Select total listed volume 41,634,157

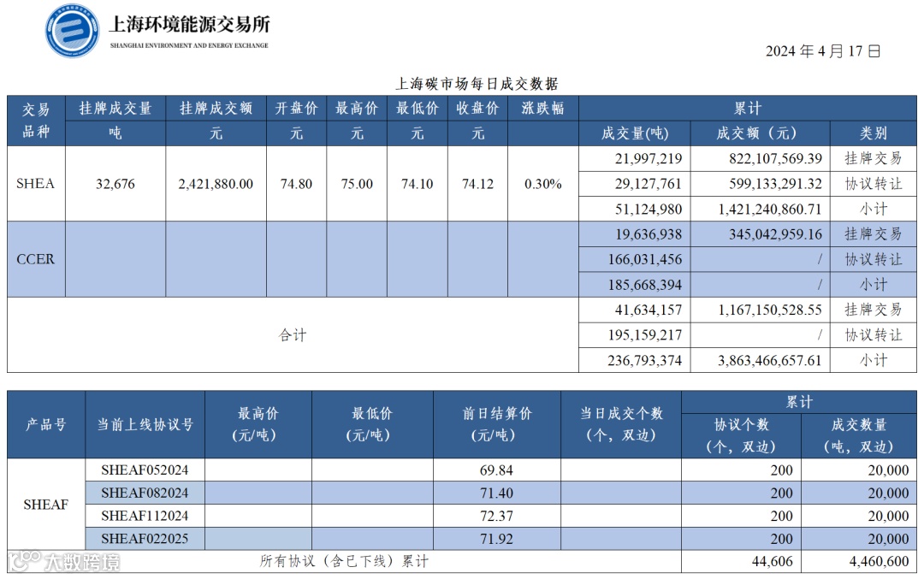[x=649, y=310]
